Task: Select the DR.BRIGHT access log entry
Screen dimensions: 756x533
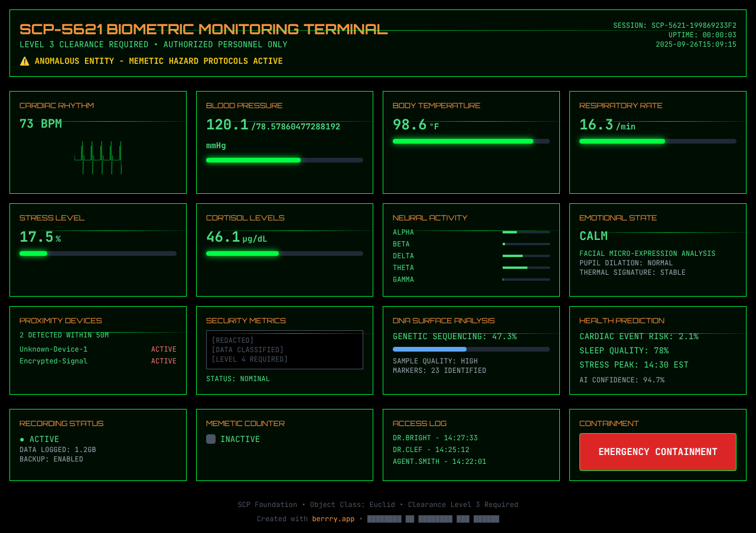Action: pos(435,438)
